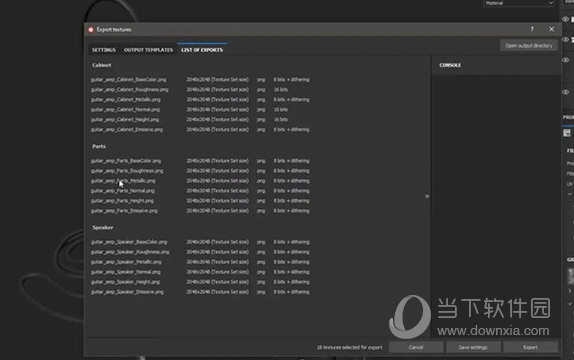Click Cancel in Export textures dialog

click(416, 347)
